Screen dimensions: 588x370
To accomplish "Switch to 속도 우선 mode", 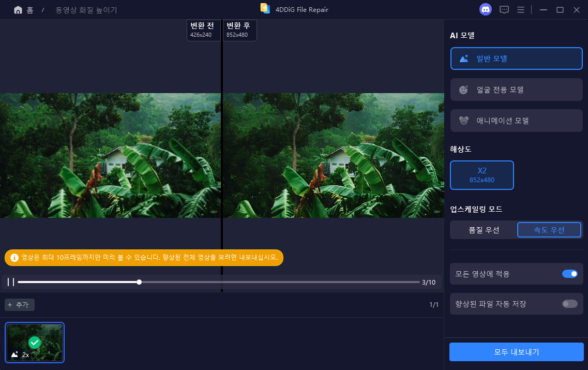I will 549,230.
